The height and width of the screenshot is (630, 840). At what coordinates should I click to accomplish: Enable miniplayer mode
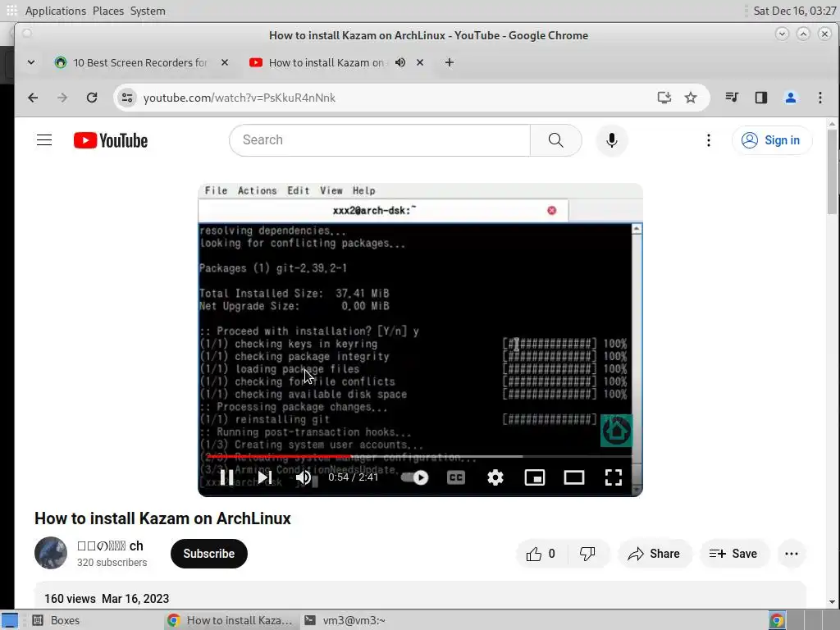coord(535,477)
